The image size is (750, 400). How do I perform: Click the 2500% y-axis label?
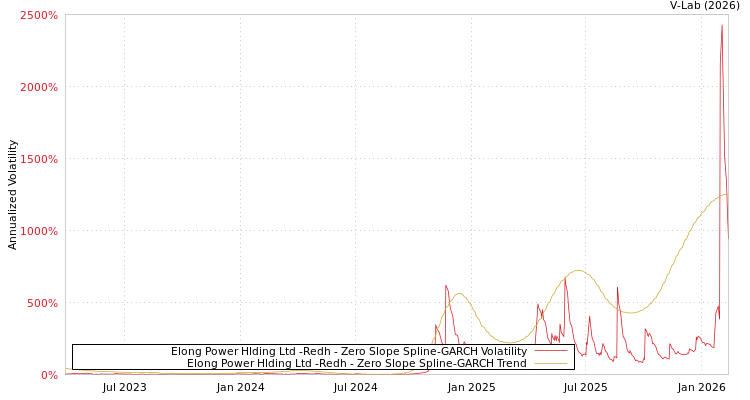click(x=39, y=15)
